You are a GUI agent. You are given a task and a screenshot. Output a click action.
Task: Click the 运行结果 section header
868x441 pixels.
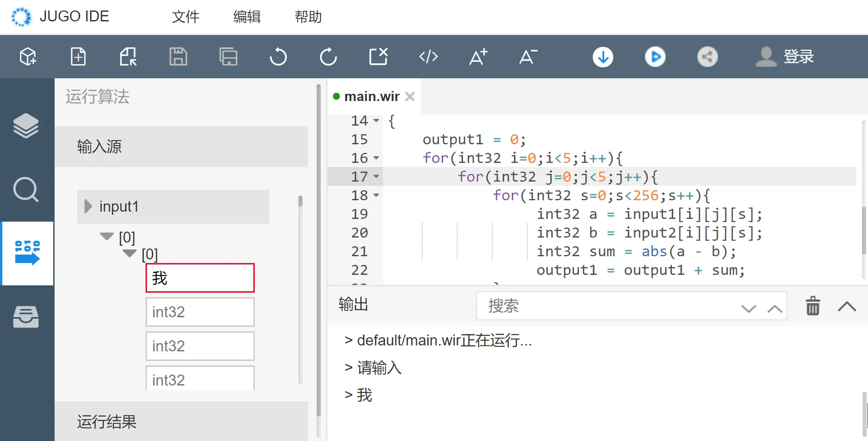point(181,421)
